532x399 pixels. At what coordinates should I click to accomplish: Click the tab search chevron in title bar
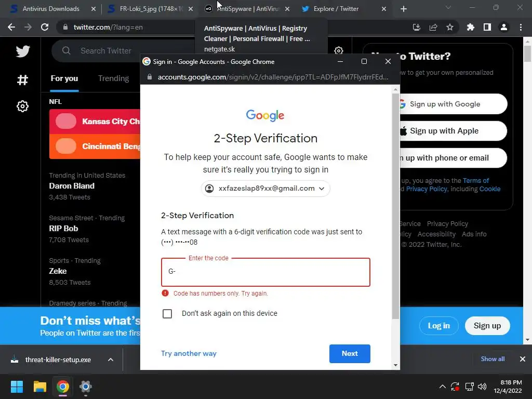pos(448,7)
